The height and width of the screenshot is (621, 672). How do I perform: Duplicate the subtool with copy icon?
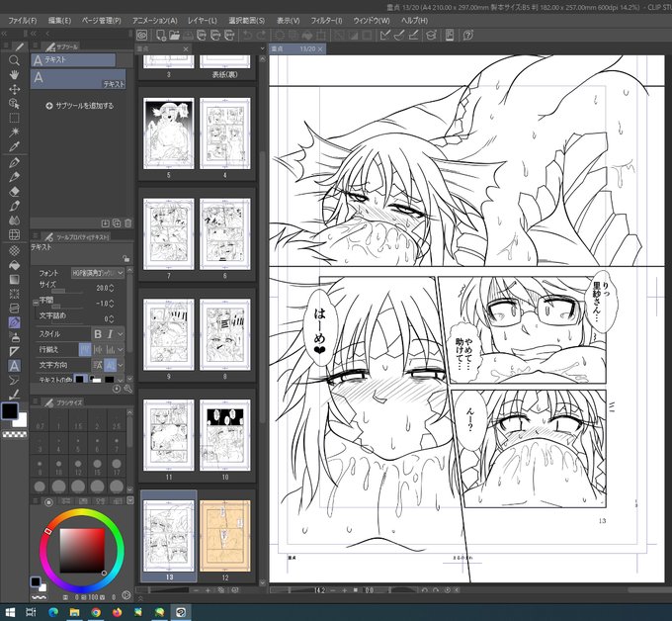point(117,223)
